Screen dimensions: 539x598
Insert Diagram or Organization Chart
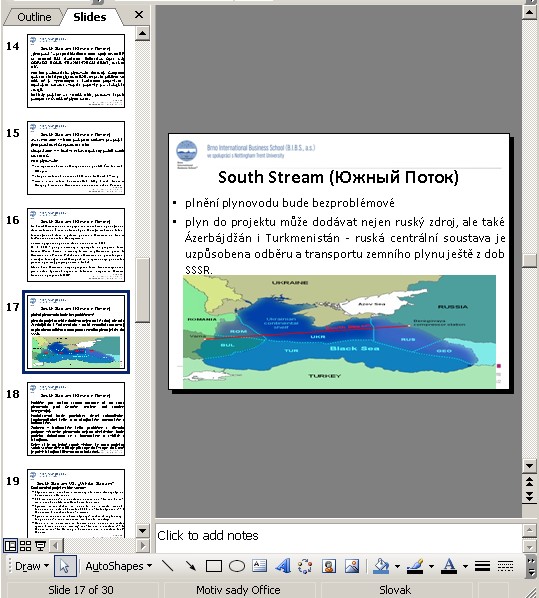click(x=305, y=566)
